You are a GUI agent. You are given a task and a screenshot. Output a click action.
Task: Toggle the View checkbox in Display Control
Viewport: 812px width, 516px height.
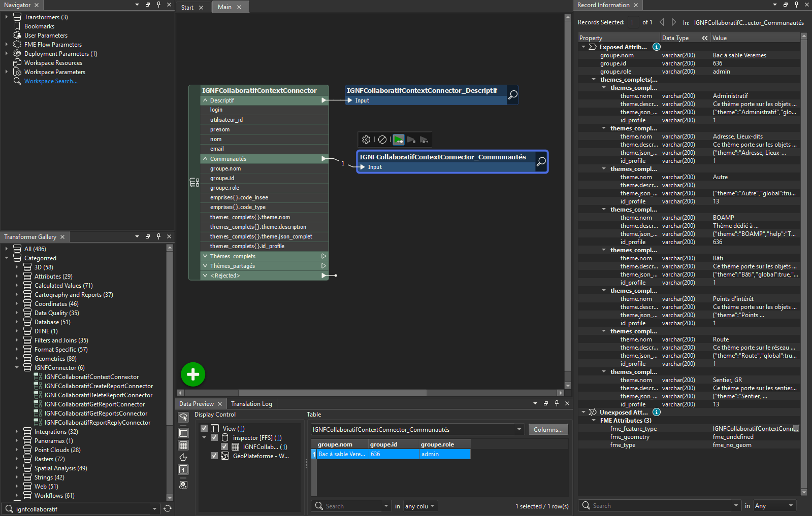tap(204, 428)
